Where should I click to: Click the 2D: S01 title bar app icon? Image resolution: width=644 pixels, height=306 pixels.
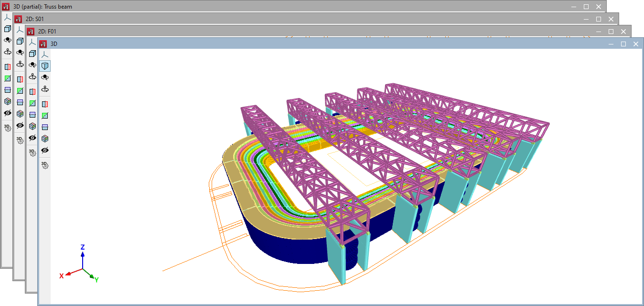pos(18,19)
